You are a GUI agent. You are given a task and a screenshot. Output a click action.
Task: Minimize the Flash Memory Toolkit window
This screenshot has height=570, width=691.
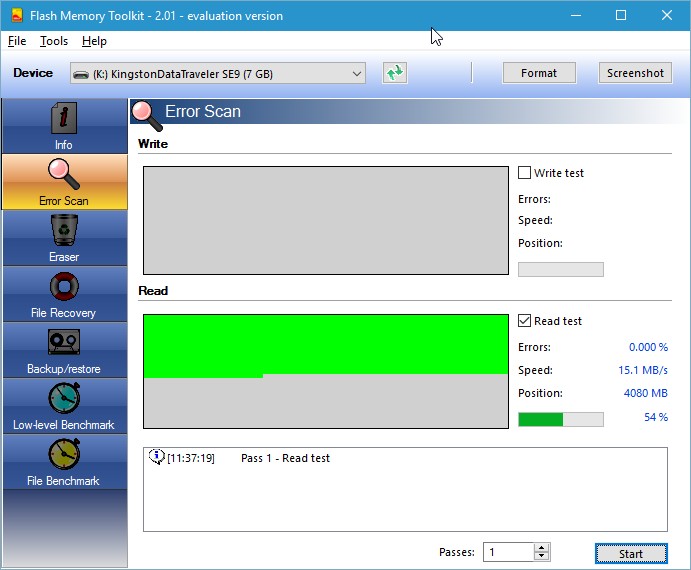(x=576, y=15)
